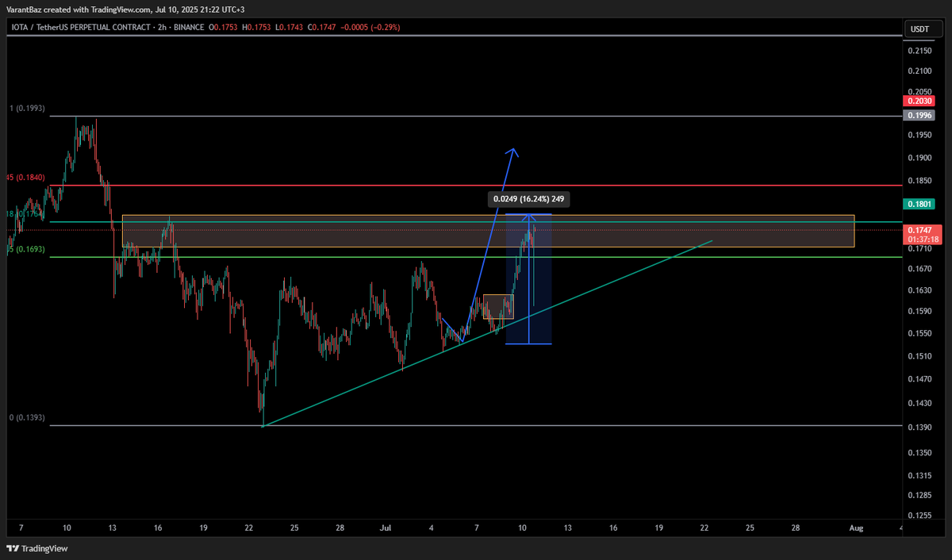The width and height of the screenshot is (952, 560).
Task: Click the green 0.1801 price tag
Action: pos(919,204)
